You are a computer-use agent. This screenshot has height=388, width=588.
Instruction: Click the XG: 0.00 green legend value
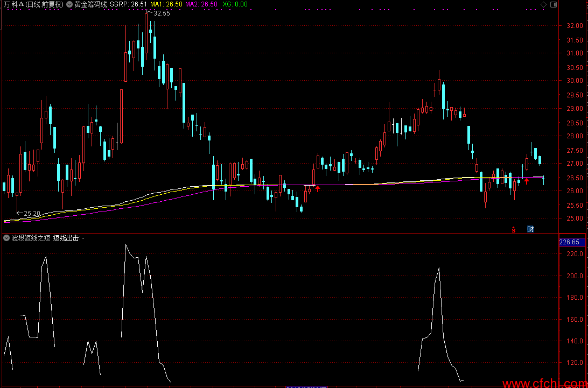(x=235, y=4)
